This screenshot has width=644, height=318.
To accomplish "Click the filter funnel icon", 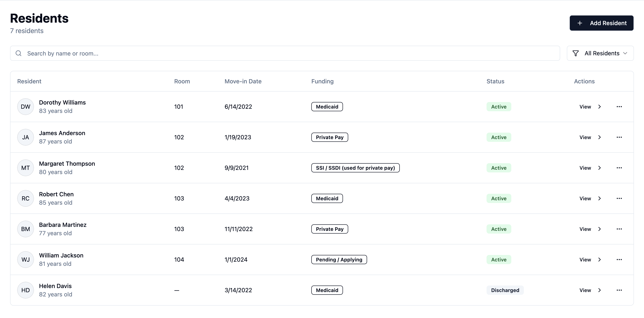I will tap(575, 53).
